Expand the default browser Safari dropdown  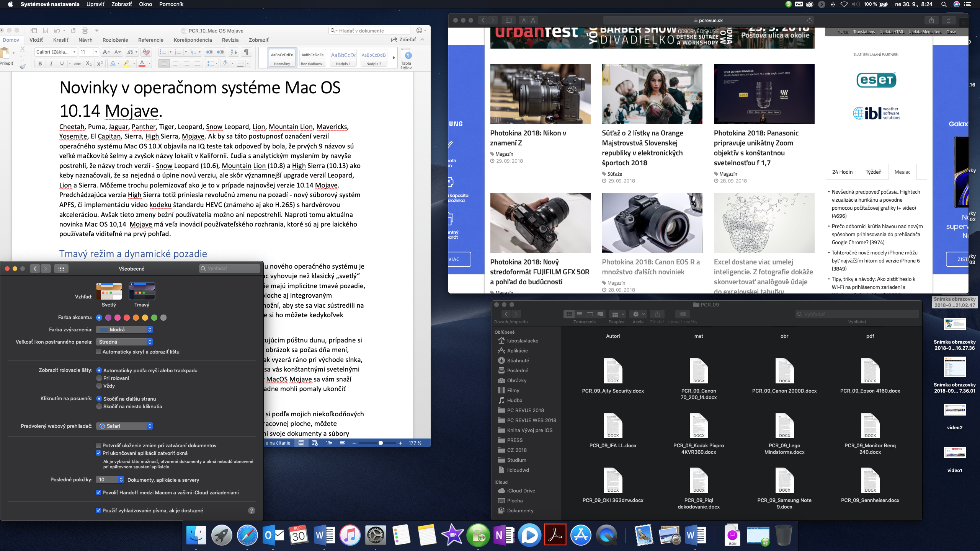[x=124, y=426]
